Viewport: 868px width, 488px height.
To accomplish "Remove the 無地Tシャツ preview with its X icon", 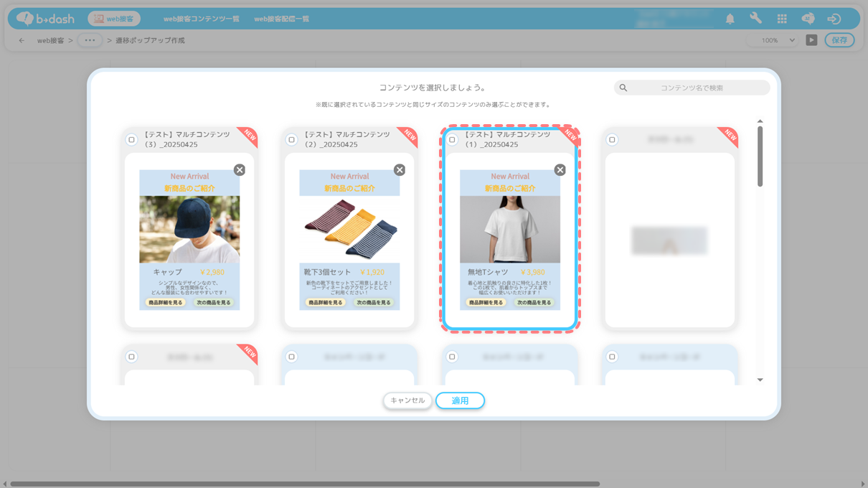I will coord(560,170).
